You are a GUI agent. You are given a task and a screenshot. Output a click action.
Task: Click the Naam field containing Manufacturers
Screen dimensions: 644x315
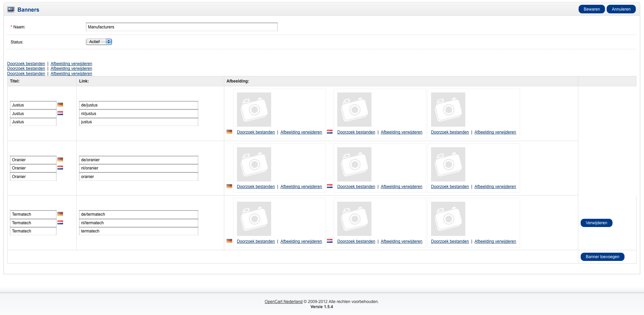point(182,27)
